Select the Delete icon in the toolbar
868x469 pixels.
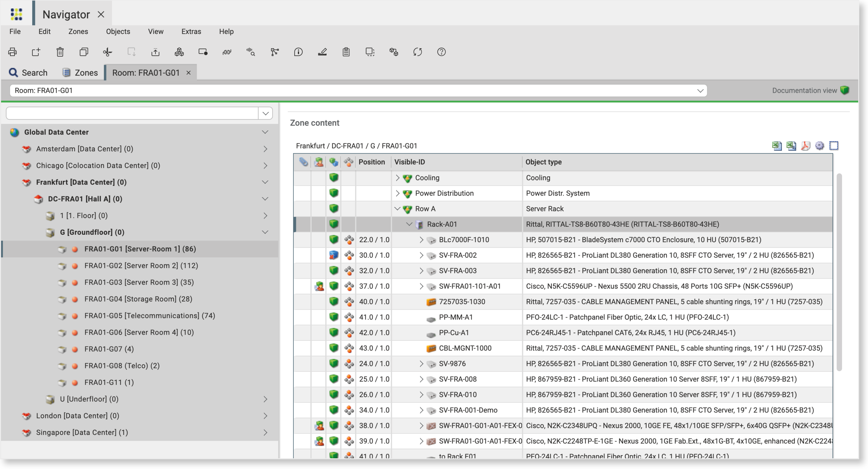click(x=60, y=52)
